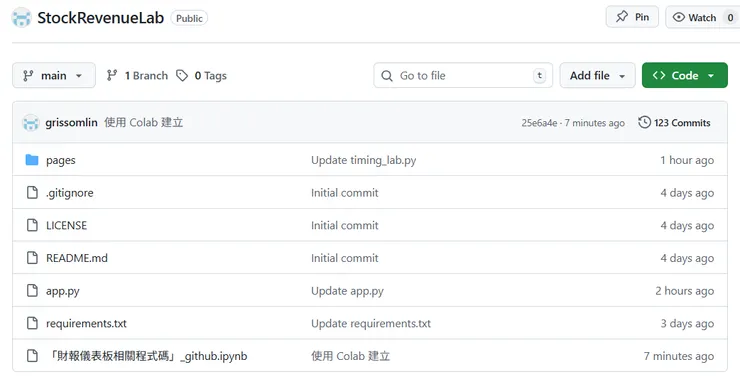The image size is (740, 379).
Task: Open the 「財報儀表板相關程式碼」_github.ipynb notebook
Action: click(x=146, y=356)
